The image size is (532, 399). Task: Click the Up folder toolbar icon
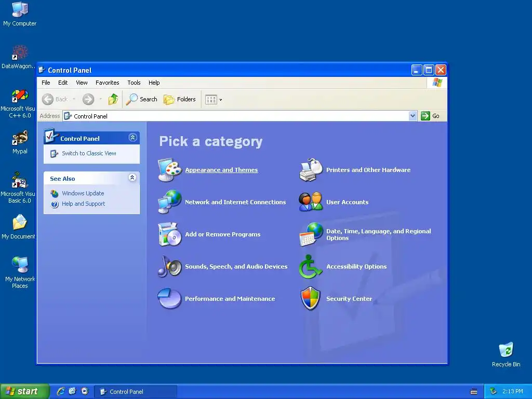(113, 99)
